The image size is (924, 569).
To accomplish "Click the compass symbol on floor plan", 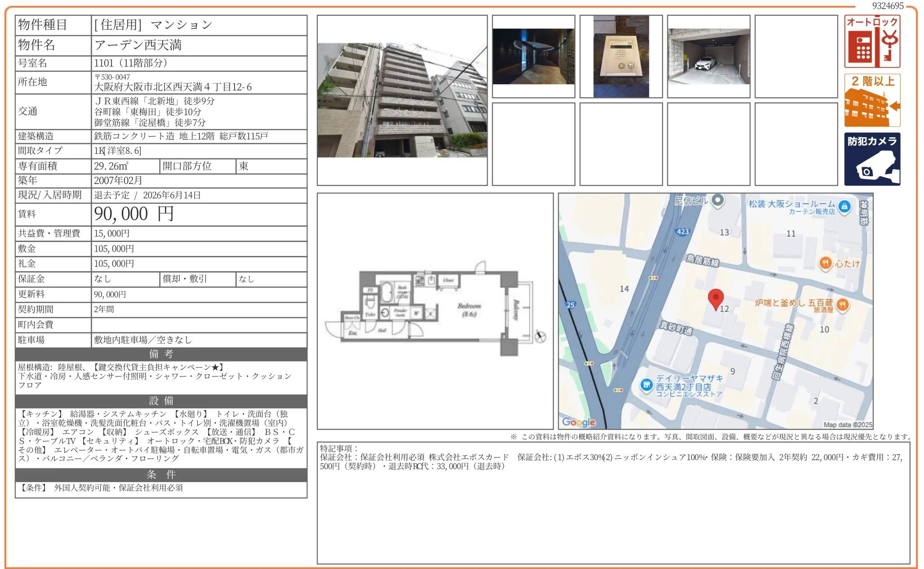I will click(540, 336).
